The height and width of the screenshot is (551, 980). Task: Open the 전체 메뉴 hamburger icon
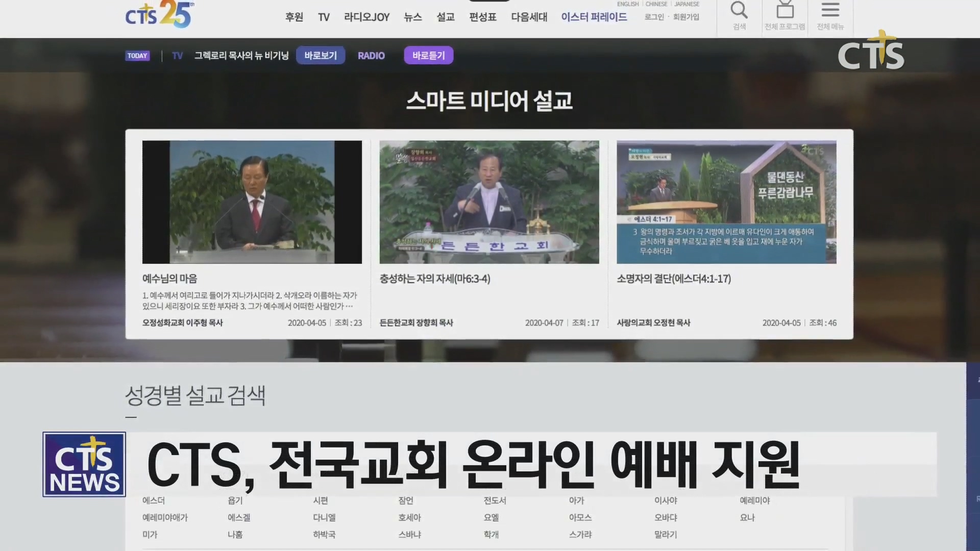click(830, 9)
